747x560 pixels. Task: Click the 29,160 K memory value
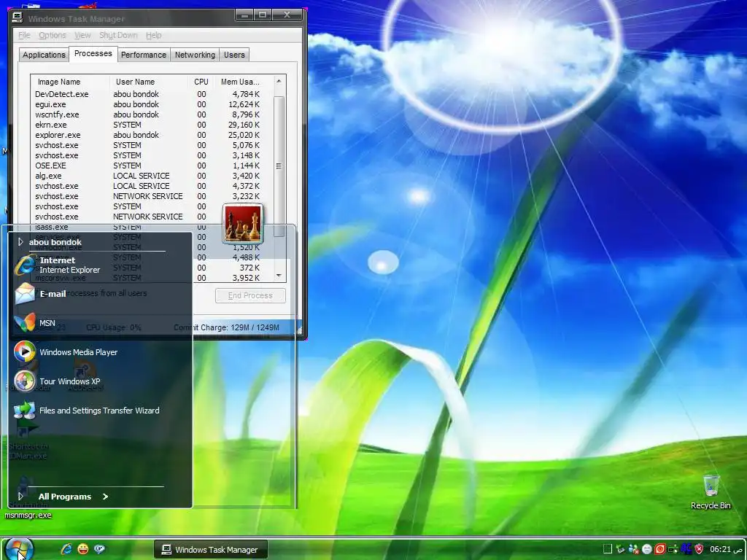[244, 125]
